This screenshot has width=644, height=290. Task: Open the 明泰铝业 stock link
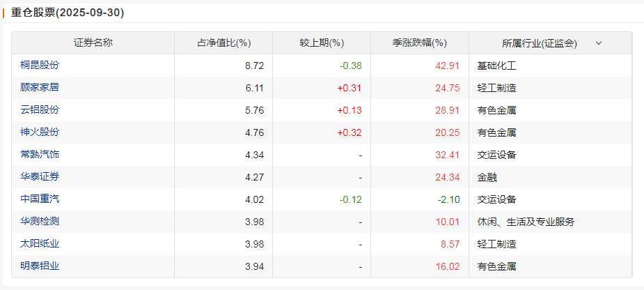[40, 266]
